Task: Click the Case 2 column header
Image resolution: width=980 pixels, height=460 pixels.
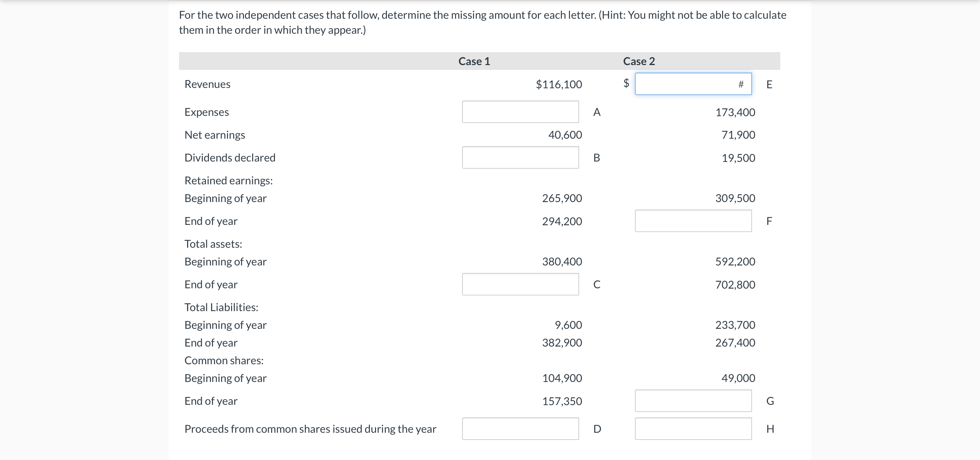Action: [639, 61]
